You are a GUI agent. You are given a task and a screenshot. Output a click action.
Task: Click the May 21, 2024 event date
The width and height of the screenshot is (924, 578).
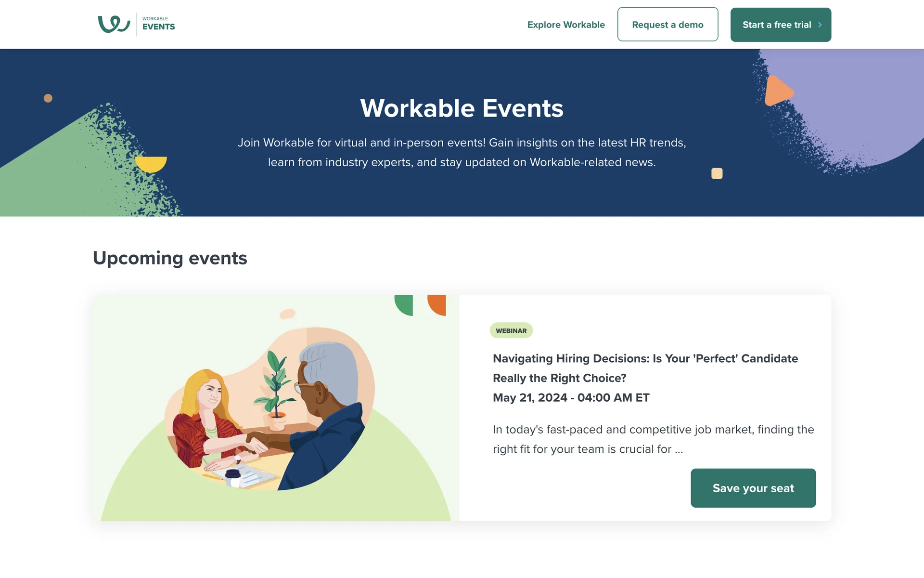[x=571, y=397]
